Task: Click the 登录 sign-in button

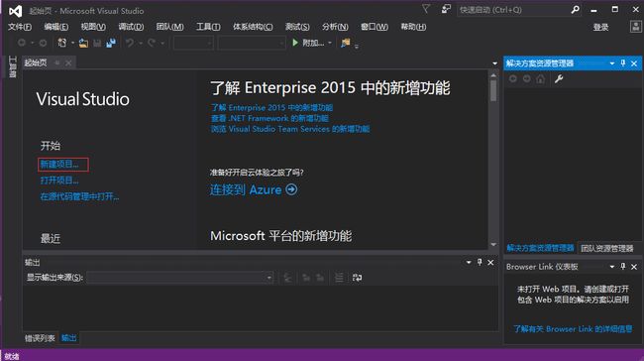Action: (x=600, y=27)
